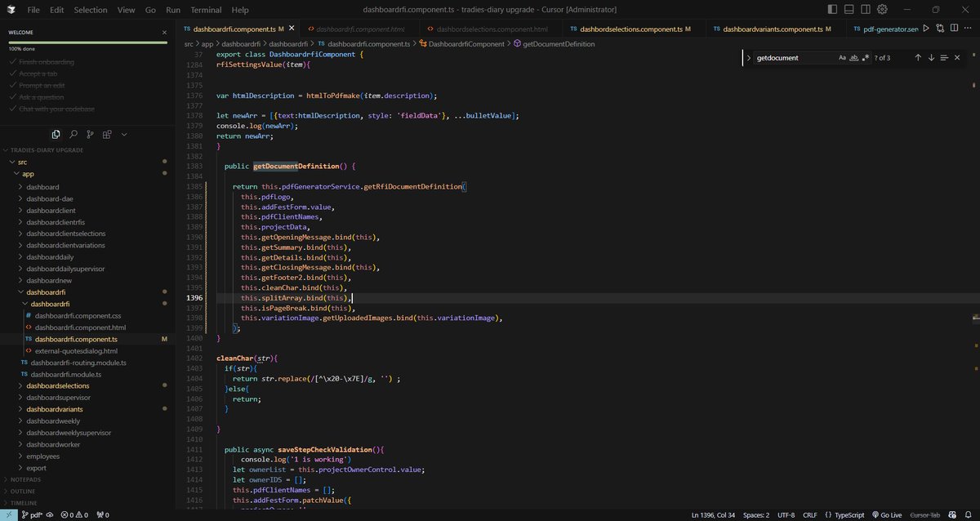Open the Source Control view icon
Screen dimensions: 980x521
coord(90,134)
